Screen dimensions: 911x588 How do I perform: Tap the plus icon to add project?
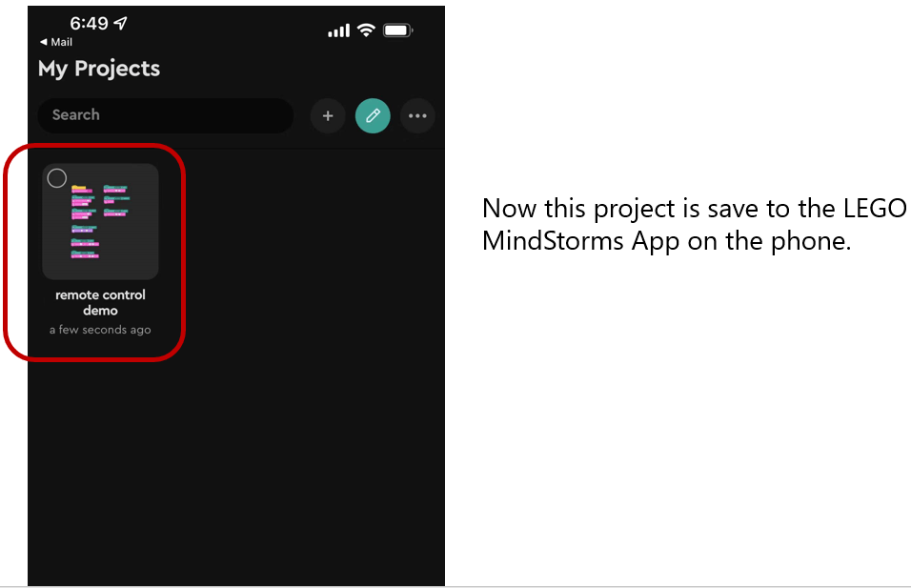tap(328, 116)
